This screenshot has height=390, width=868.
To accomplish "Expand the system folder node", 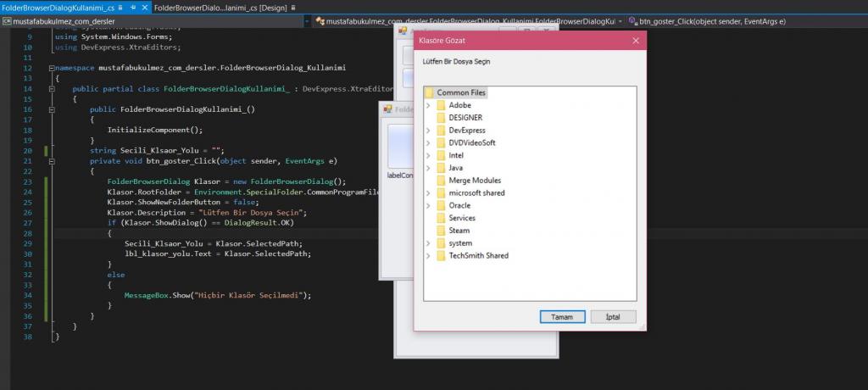I will [428, 243].
